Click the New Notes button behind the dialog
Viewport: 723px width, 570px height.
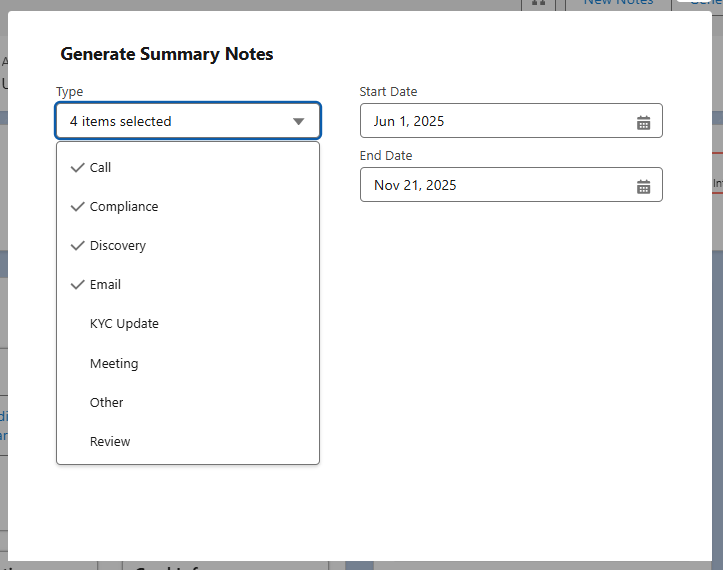click(618, 3)
